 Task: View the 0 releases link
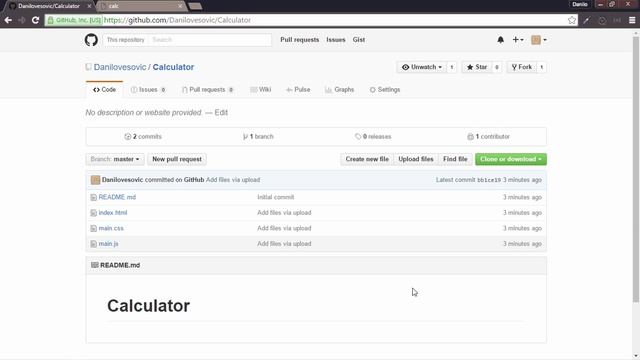pyautogui.click(x=373, y=137)
